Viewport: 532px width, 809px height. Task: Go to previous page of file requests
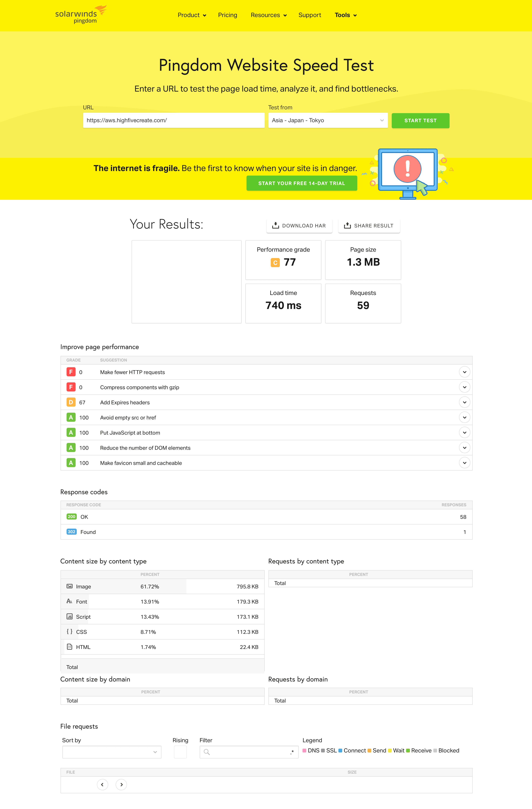(x=102, y=785)
